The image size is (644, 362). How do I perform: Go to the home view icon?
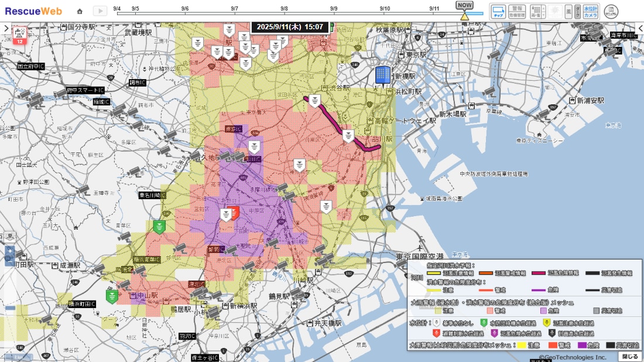coord(80,12)
